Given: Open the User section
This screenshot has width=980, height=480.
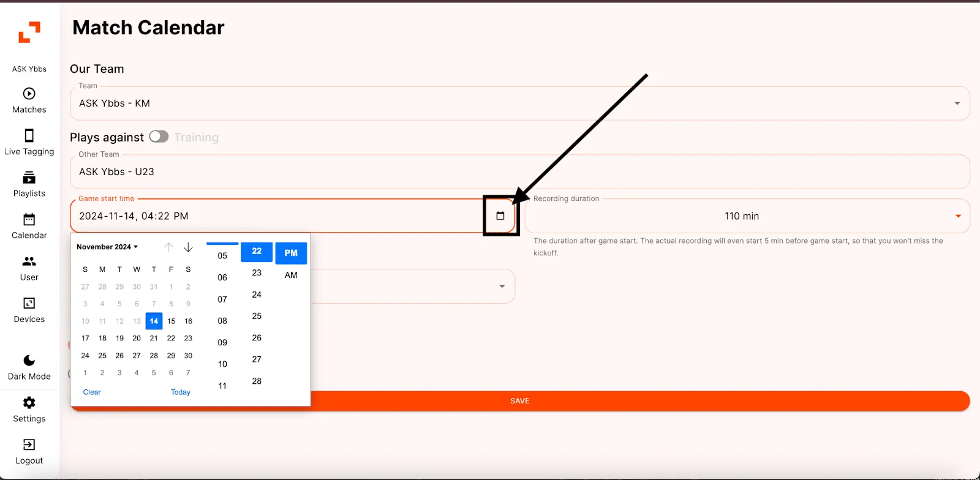Looking at the screenshot, I should click(x=29, y=268).
